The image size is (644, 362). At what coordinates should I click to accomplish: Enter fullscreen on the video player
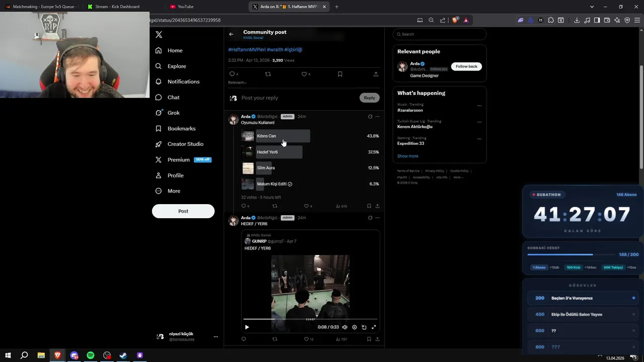click(x=374, y=327)
